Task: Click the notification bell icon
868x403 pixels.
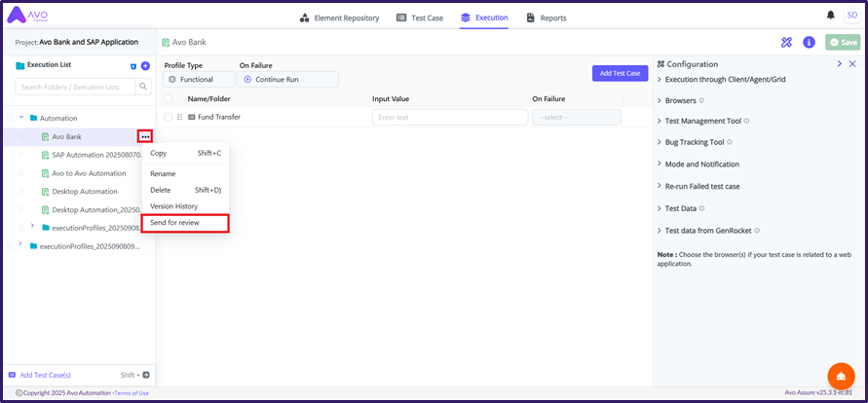Action: pyautogui.click(x=830, y=16)
